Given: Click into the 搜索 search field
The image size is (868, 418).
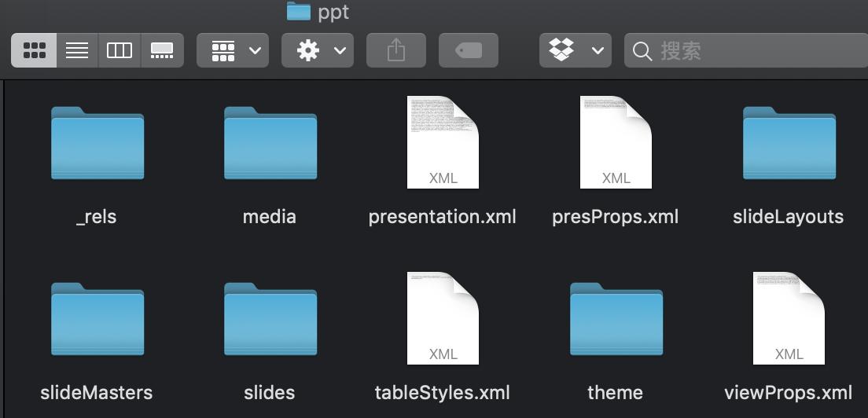Looking at the screenshot, I should 745,50.
